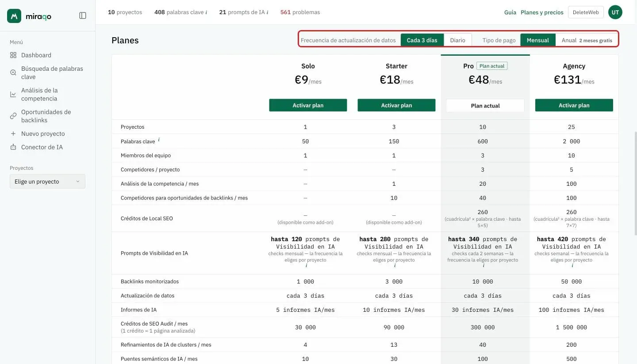Click the Agency price €131
637x364 pixels.
(x=574, y=80)
